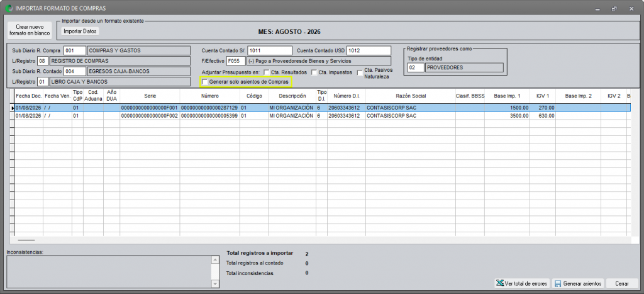The width and height of the screenshot is (644, 294).
Task: Click the Fecha Ven. column header
Action: (x=57, y=96)
